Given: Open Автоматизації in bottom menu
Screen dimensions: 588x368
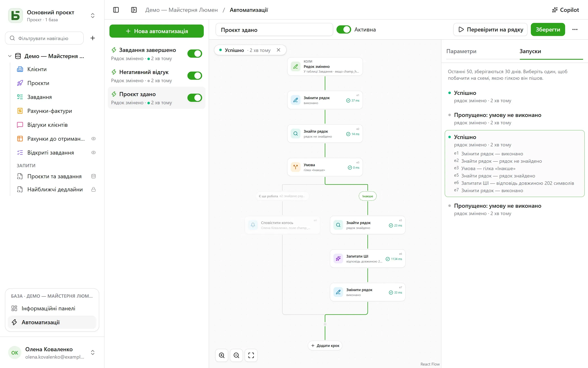Looking at the screenshot, I should (x=52, y=322).
